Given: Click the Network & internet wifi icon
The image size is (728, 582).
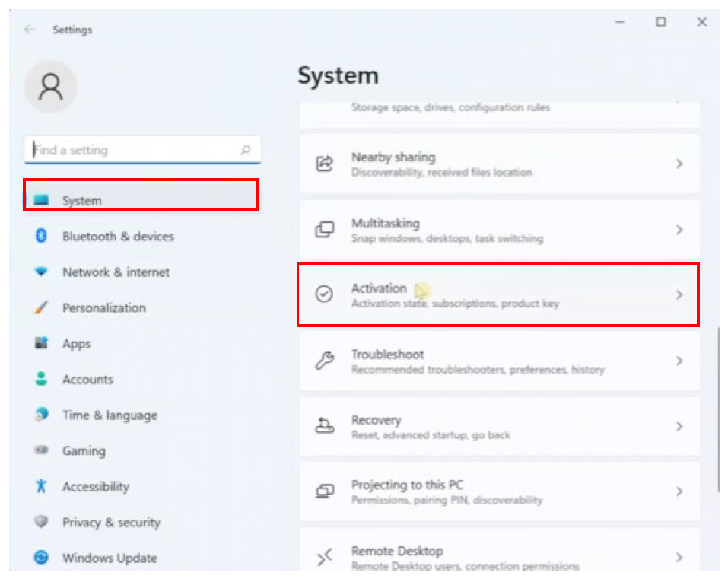Looking at the screenshot, I should 42,272.
